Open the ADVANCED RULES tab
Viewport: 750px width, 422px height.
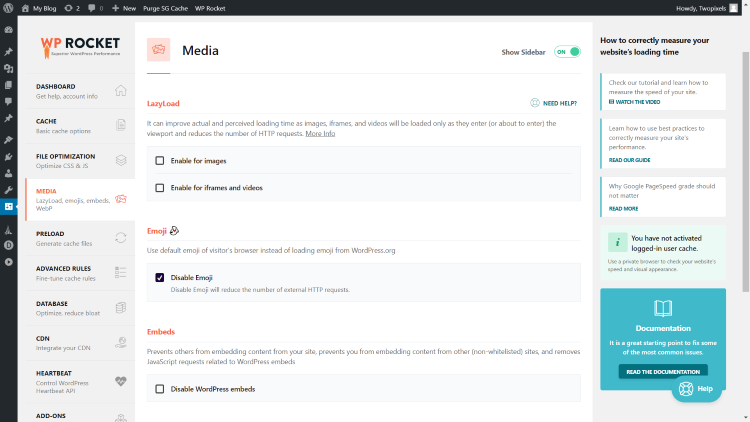tap(80, 273)
